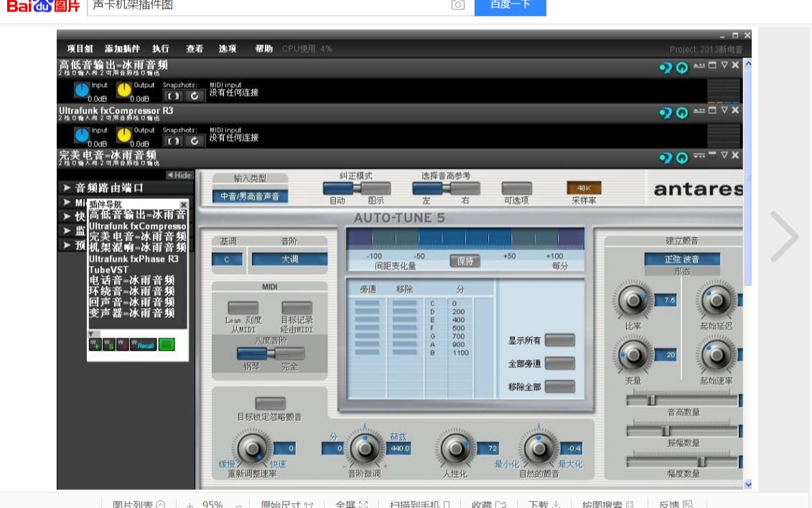Click the power icon on Ultrafunk fxCompressor R3 row
This screenshot has width=812, height=508.
[682, 113]
